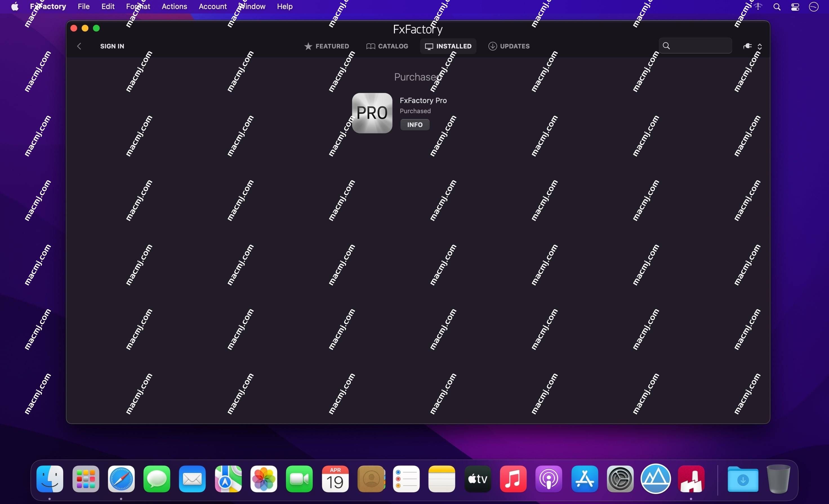Open the Window menu

pos(252,6)
